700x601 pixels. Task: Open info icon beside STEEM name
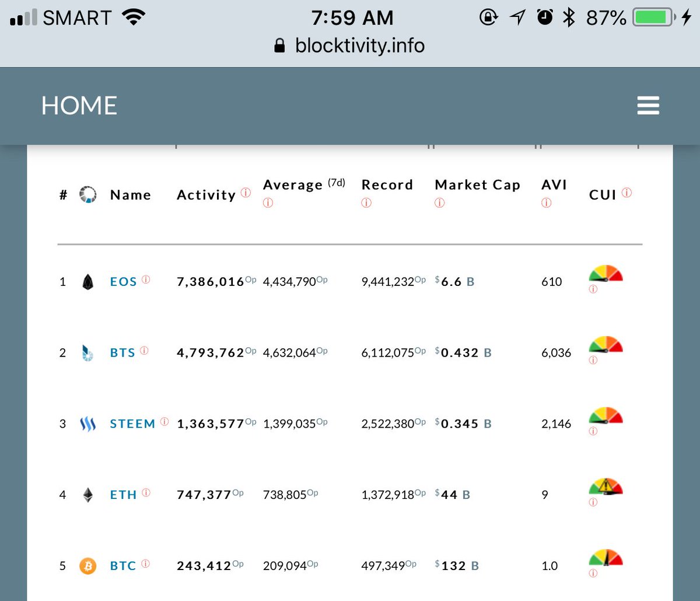click(164, 421)
